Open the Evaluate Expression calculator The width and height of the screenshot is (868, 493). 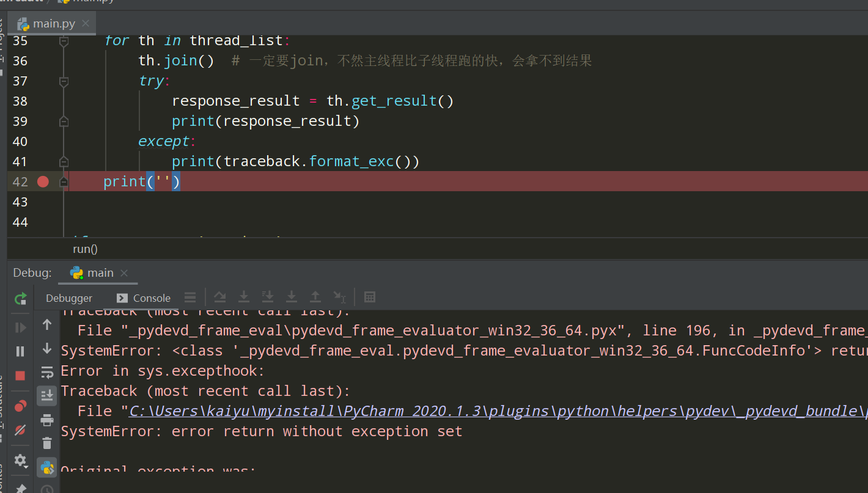(x=370, y=297)
